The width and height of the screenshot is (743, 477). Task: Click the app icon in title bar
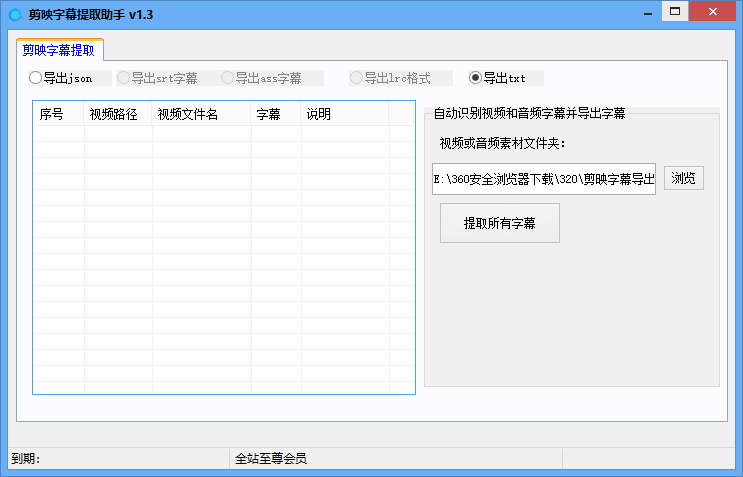(16, 15)
